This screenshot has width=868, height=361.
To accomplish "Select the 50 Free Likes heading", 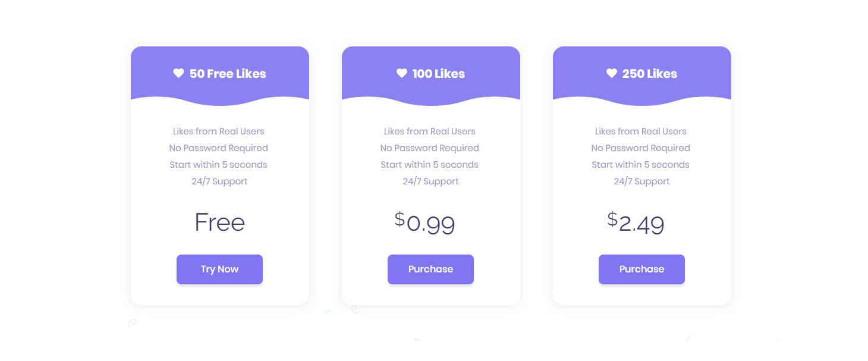I will point(228,74).
